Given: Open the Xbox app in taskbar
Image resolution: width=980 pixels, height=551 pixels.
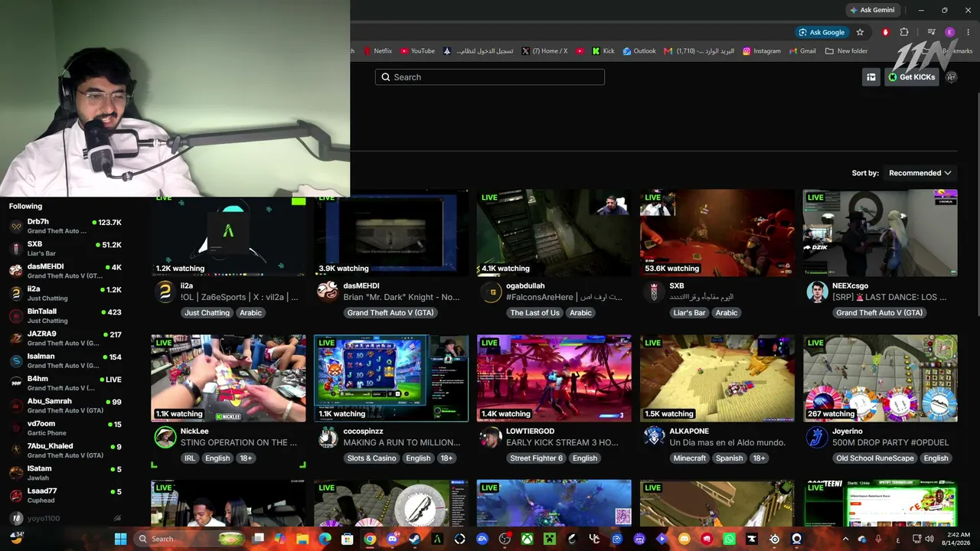Looking at the screenshot, I should 528,539.
